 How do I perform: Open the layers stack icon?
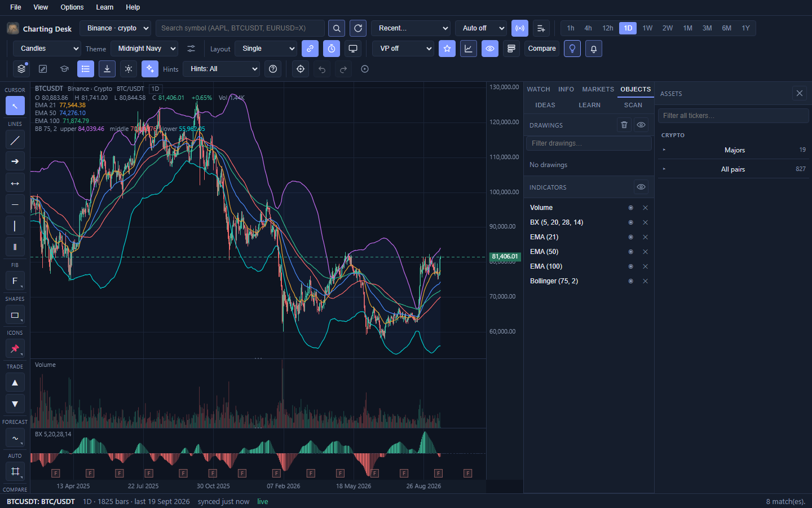click(x=21, y=69)
